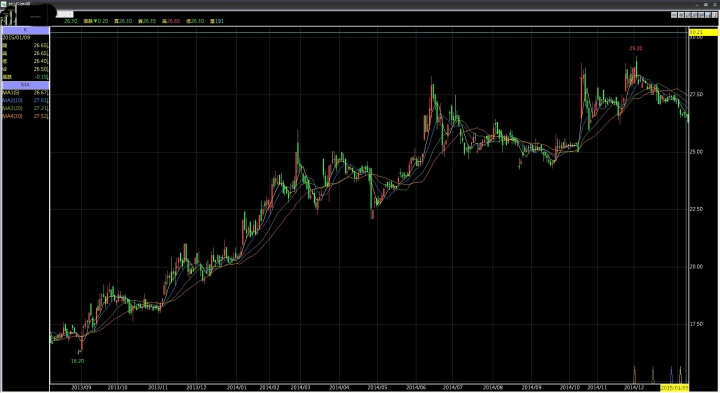Click the third top-right chart toolbar icon

687,15
